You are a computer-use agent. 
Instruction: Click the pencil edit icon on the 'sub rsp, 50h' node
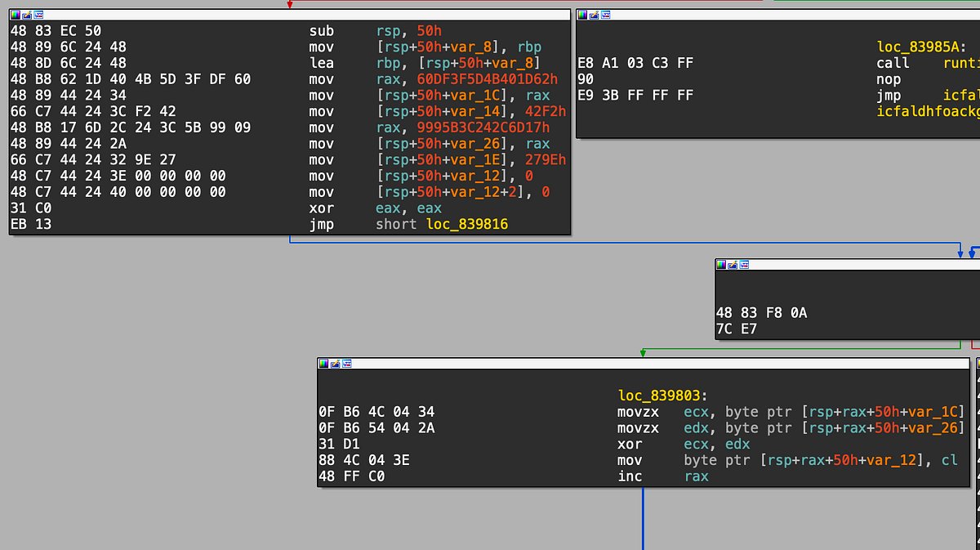(27, 15)
